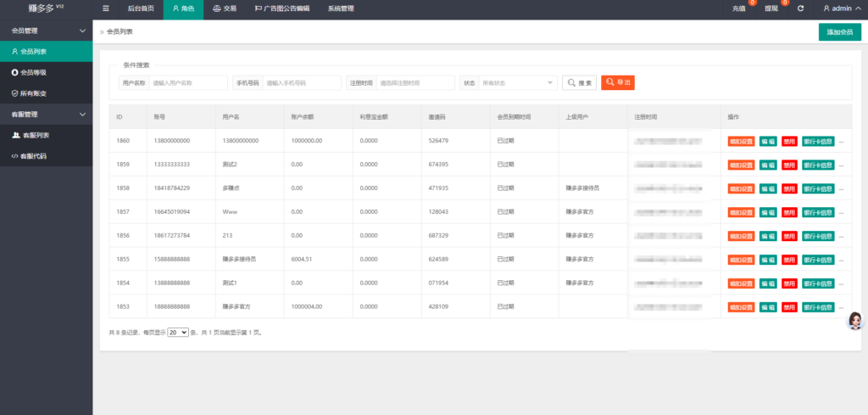
Task: Open the admin user menu
Action: (x=843, y=8)
